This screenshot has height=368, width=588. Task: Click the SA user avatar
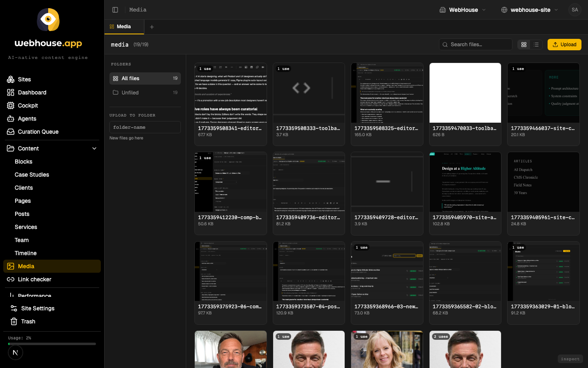[575, 10]
